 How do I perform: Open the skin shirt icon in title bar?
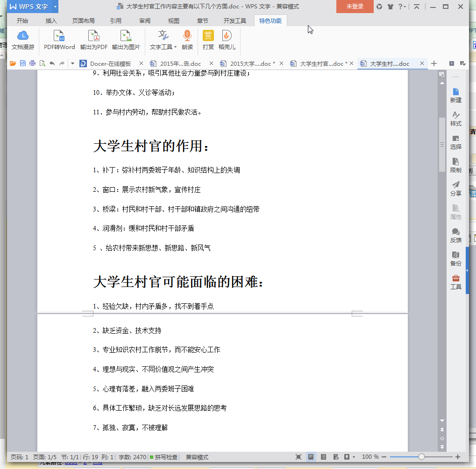391,7
